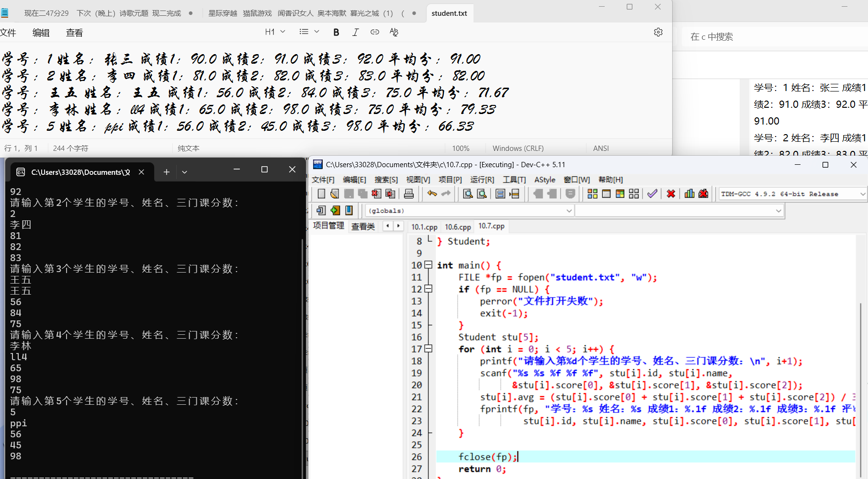Open the TDM-GCC 4.9.2 compiler dropdown

click(792, 194)
